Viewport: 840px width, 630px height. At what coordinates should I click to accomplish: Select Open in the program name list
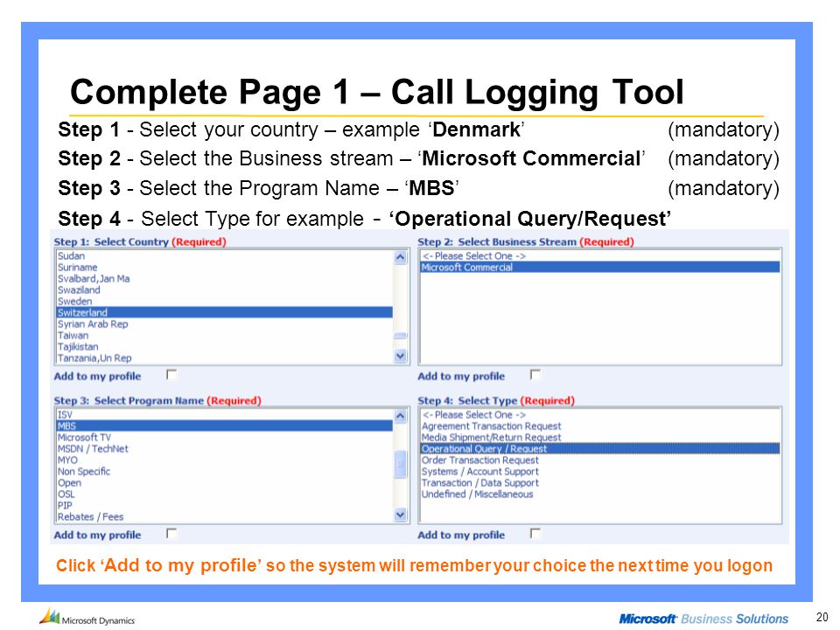[x=225, y=483]
